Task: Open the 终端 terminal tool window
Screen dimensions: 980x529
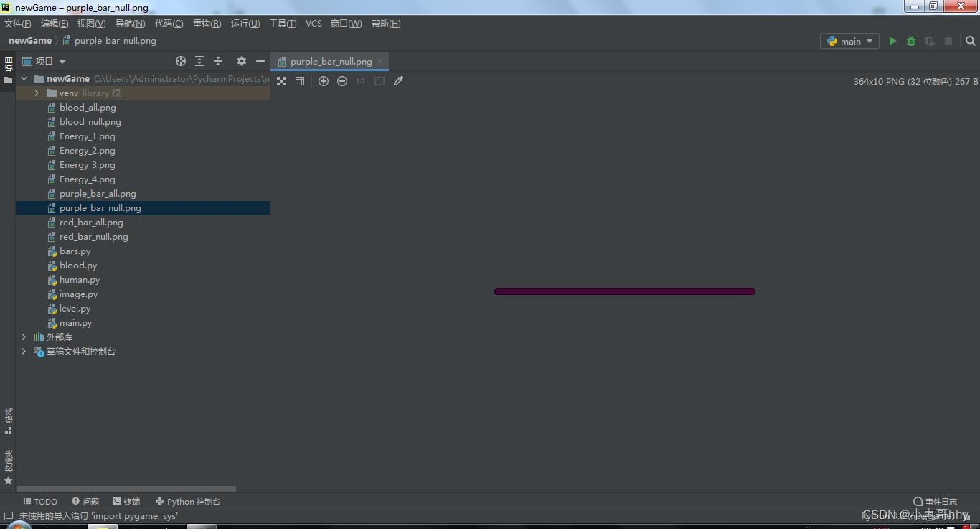Action: [126, 502]
